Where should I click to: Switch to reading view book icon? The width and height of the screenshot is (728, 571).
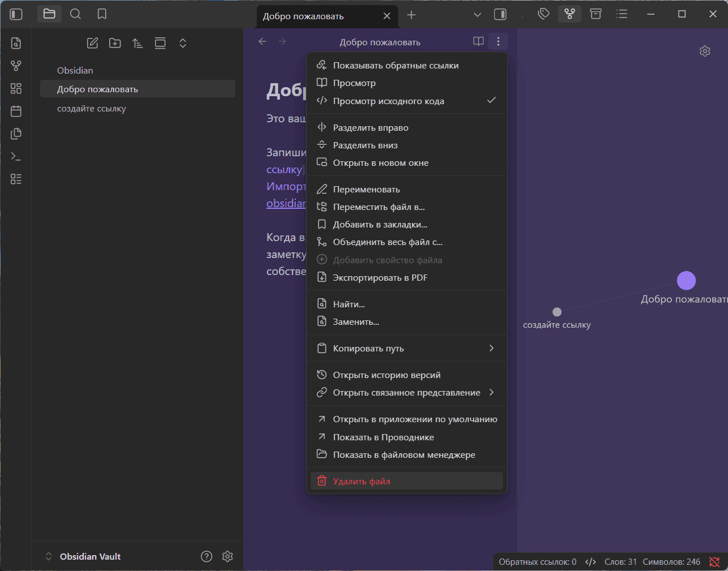coord(479,41)
